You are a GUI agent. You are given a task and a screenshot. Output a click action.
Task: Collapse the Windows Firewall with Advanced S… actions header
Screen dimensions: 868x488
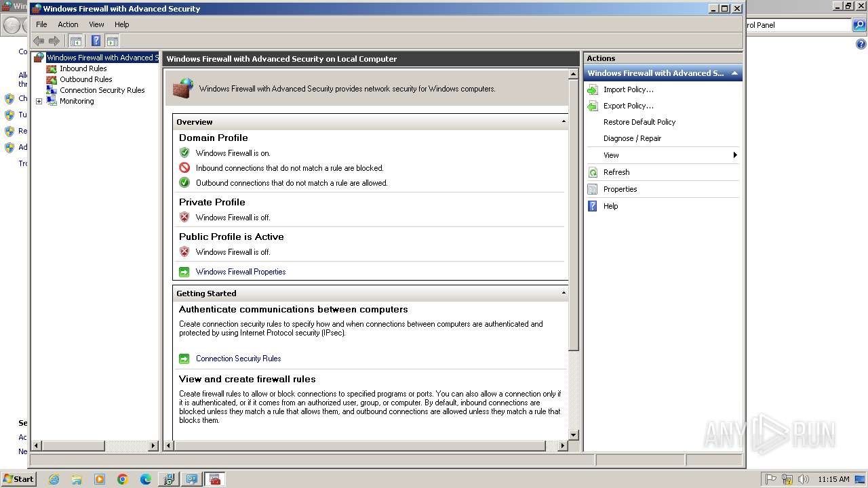(734, 73)
